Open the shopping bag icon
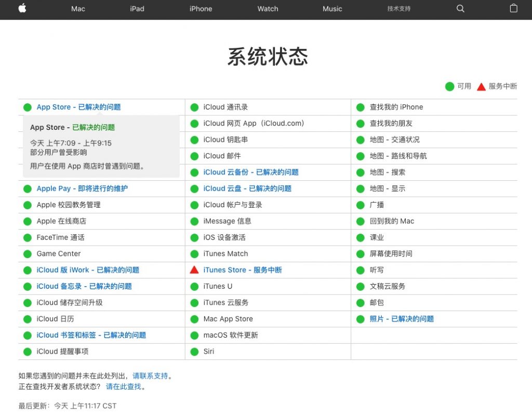The width and height of the screenshot is (532, 416). pyautogui.click(x=513, y=9)
